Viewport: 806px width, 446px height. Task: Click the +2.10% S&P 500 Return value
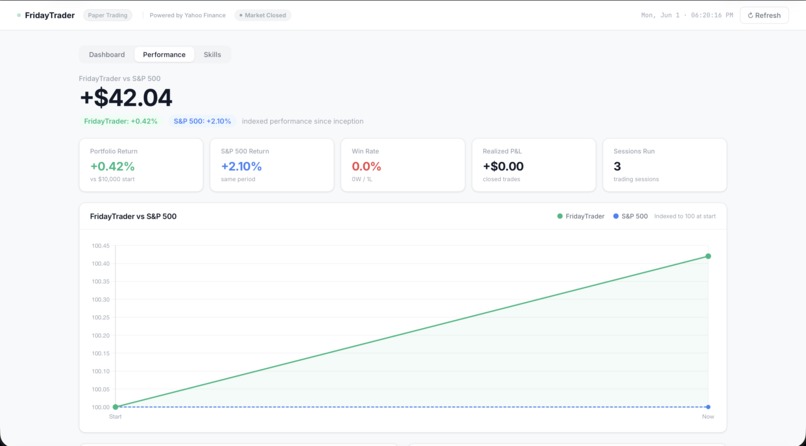coord(242,166)
